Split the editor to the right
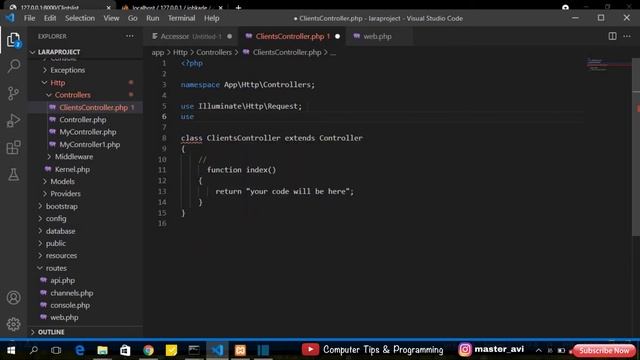 pos(612,36)
